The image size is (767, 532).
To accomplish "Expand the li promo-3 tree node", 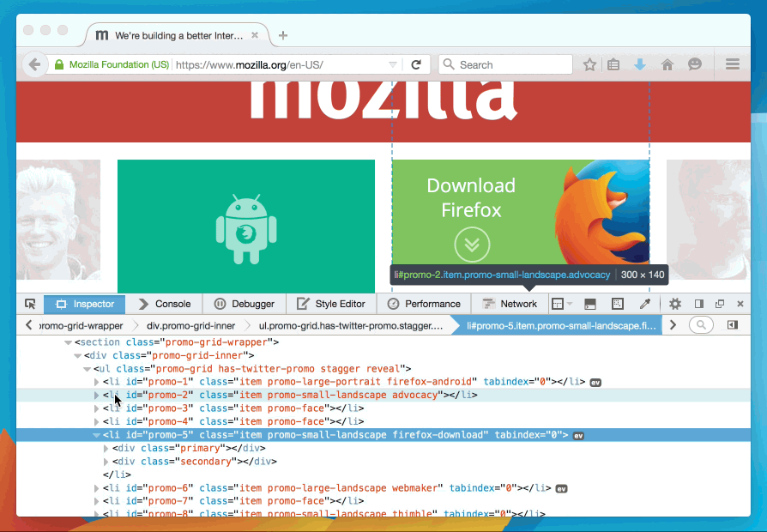I will pos(96,408).
